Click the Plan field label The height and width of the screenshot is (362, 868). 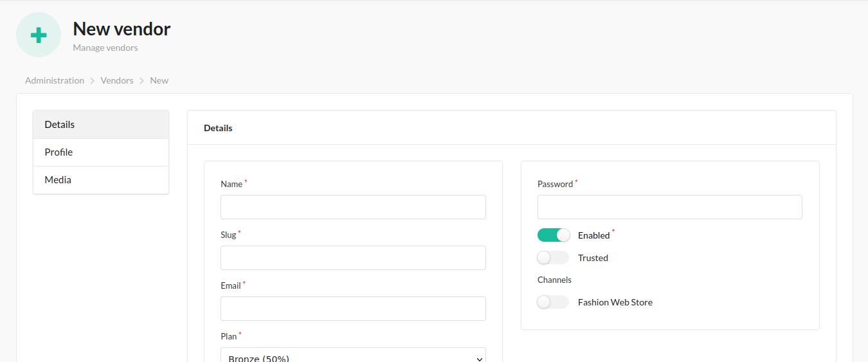click(228, 336)
